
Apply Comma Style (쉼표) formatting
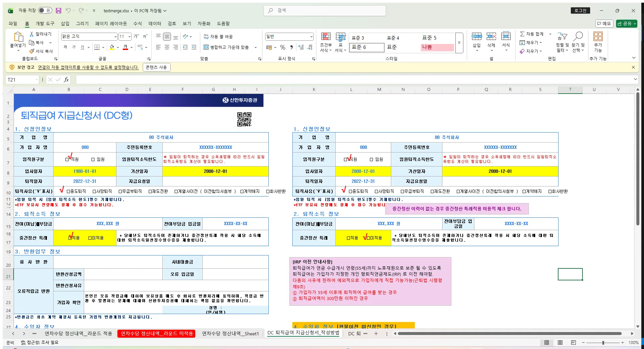pos(291,47)
